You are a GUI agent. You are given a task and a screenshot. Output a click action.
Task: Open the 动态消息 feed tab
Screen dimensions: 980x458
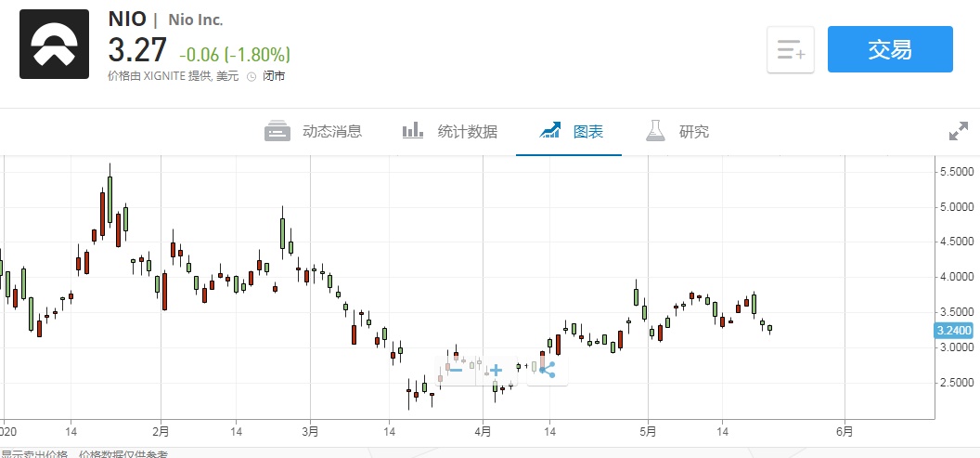[x=313, y=131]
